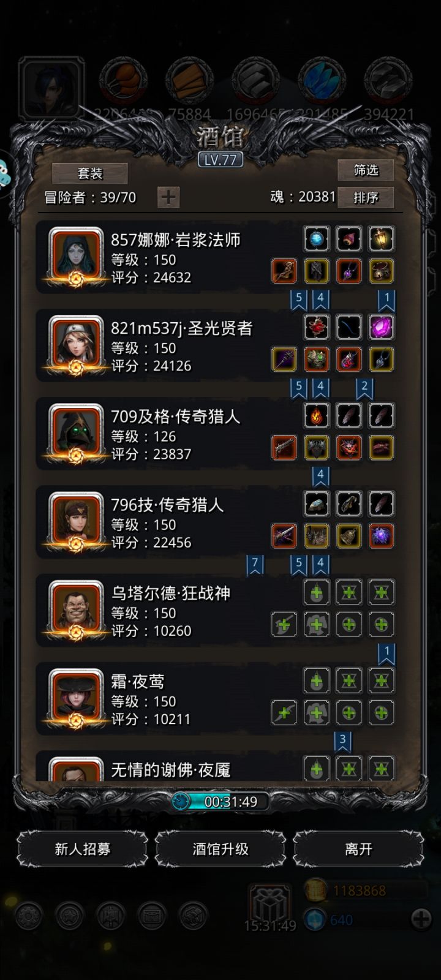Open the 套装 equipment sets tab
Viewport: 441px width, 980px height.
point(90,173)
